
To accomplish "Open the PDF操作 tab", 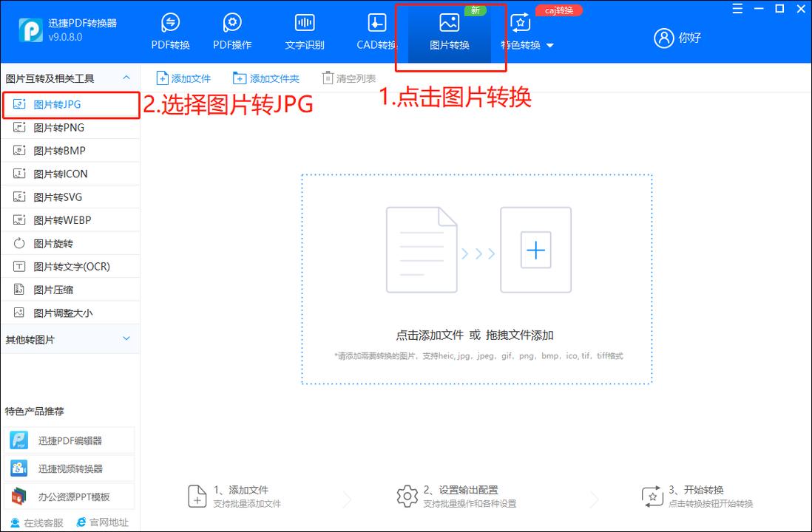I will click(232, 32).
